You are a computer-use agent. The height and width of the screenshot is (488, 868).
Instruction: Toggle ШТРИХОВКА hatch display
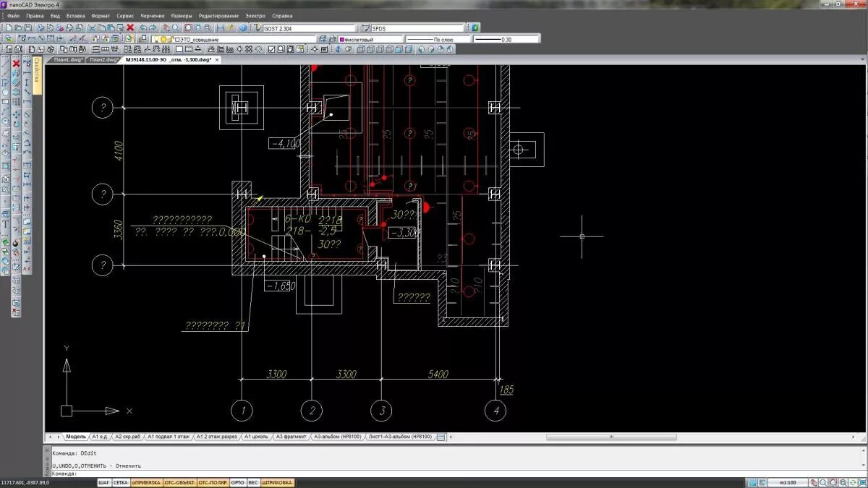[x=277, y=482]
